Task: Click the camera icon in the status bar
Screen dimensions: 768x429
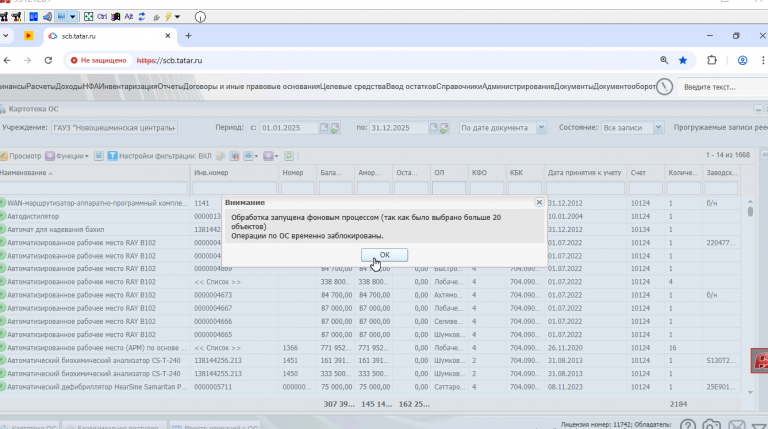Action: (x=711, y=424)
